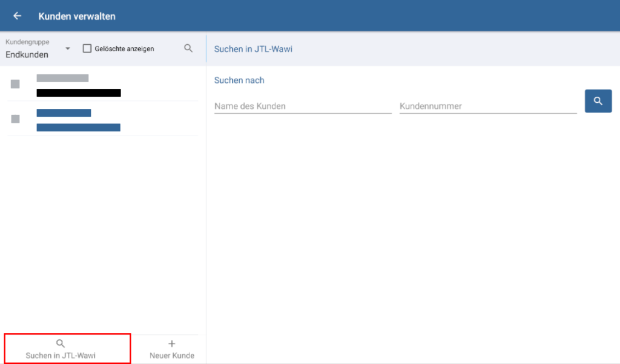Open customer list search magnifier icon
This screenshot has height=364, width=620.
coord(188,48)
